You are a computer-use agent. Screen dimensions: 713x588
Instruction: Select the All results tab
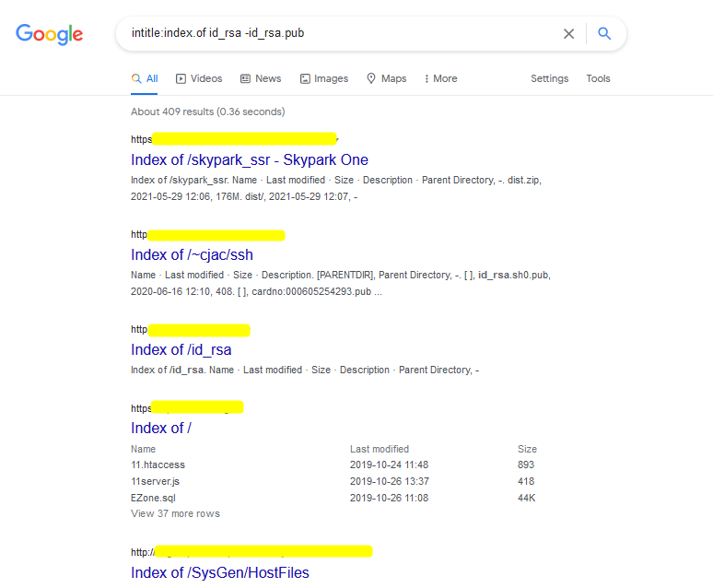pos(145,78)
